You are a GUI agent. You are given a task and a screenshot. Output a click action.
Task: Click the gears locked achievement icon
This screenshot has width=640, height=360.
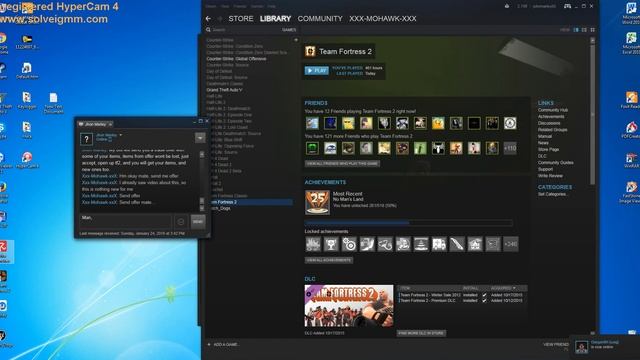point(349,244)
